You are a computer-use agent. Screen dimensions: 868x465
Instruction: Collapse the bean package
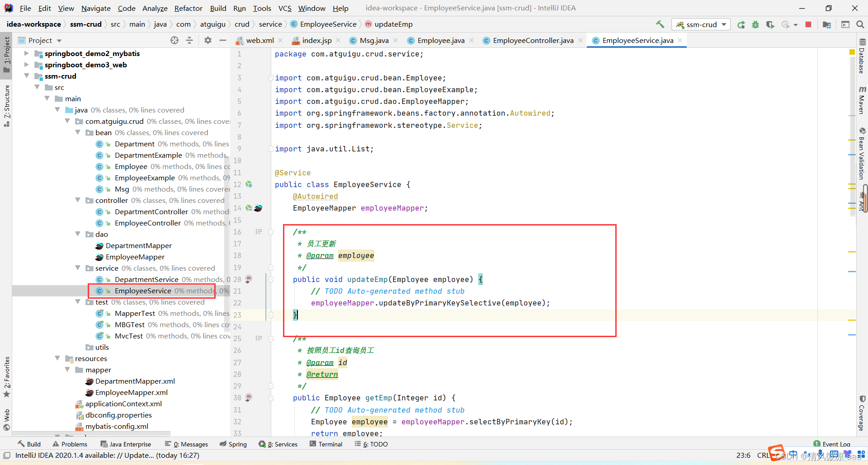tap(78, 132)
